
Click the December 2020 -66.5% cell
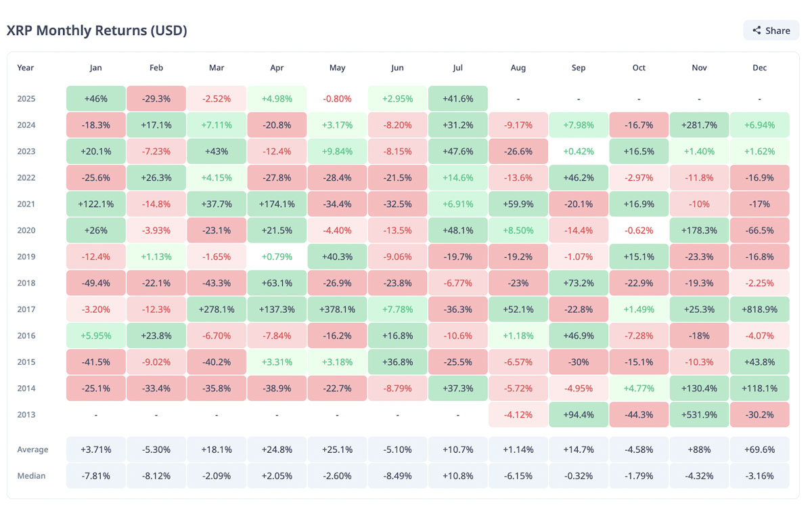point(759,231)
